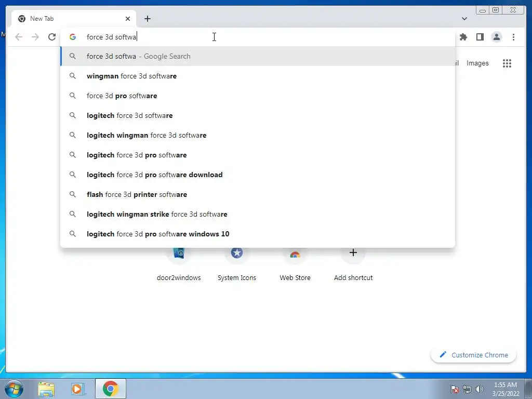Toggle the side panel icon

tap(480, 37)
